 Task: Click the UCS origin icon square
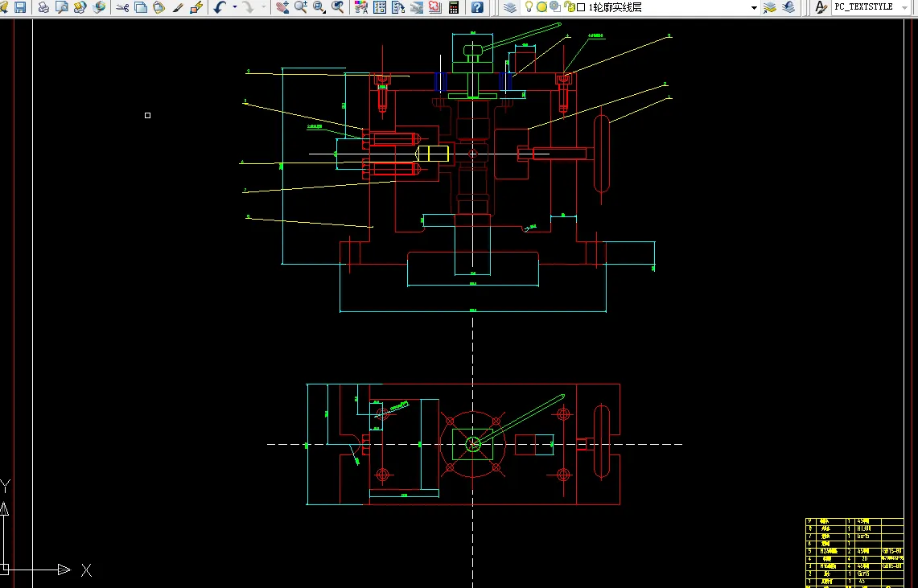click(x=4, y=568)
